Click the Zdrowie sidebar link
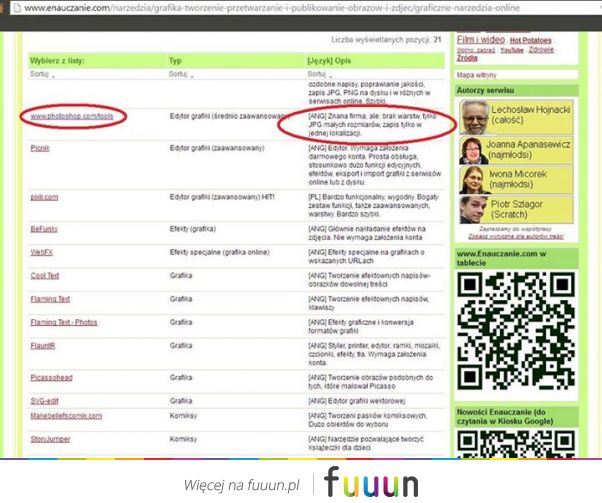 click(x=541, y=50)
